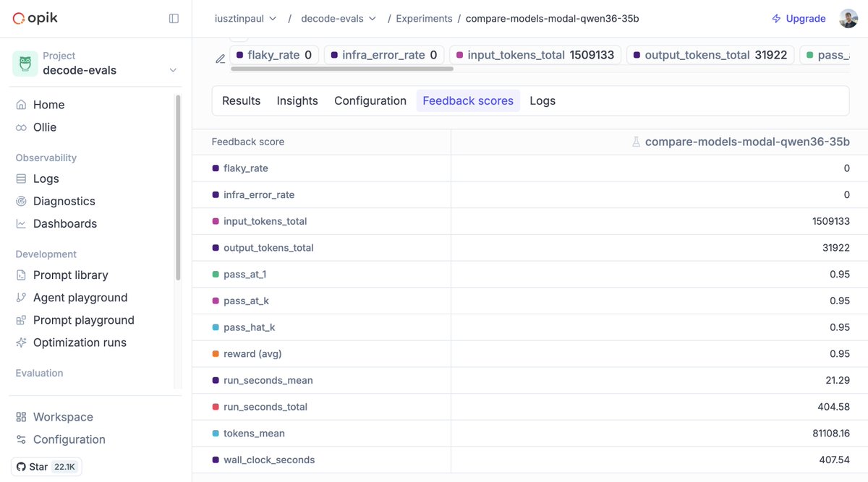Click the pencil edit icon

(x=220, y=59)
